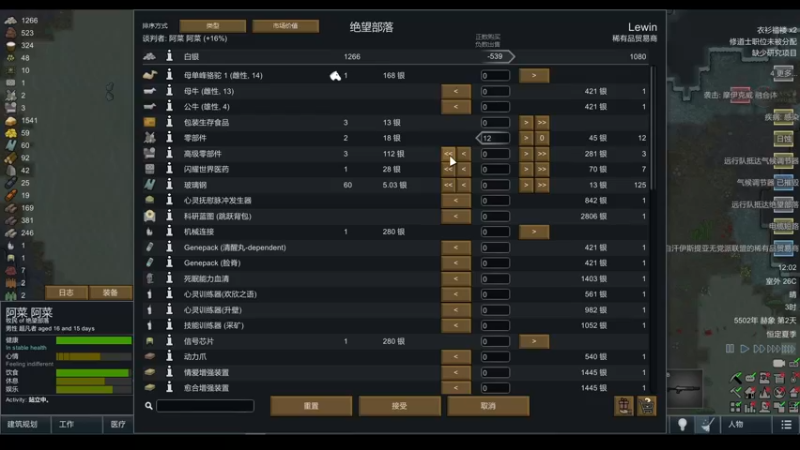
Task: Open info for 玻璃钢 row
Action: tap(169, 185)
